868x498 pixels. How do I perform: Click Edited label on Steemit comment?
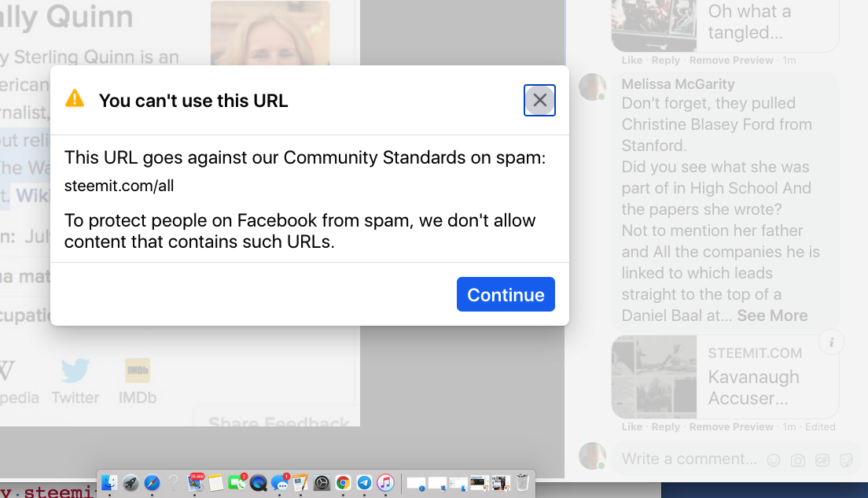[x=820, y=426]
